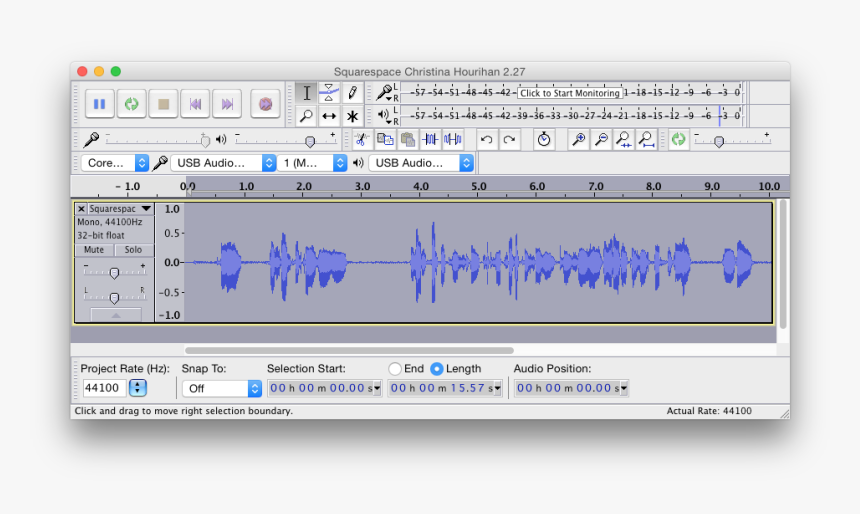
Task: Adjust the playback volume slider
Action: [310, 142]
